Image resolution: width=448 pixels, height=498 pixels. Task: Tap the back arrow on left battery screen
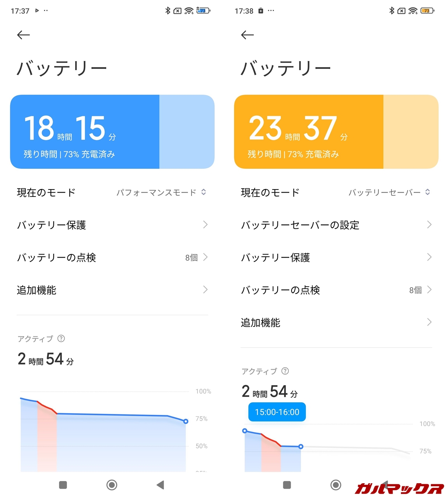point(23,35)
